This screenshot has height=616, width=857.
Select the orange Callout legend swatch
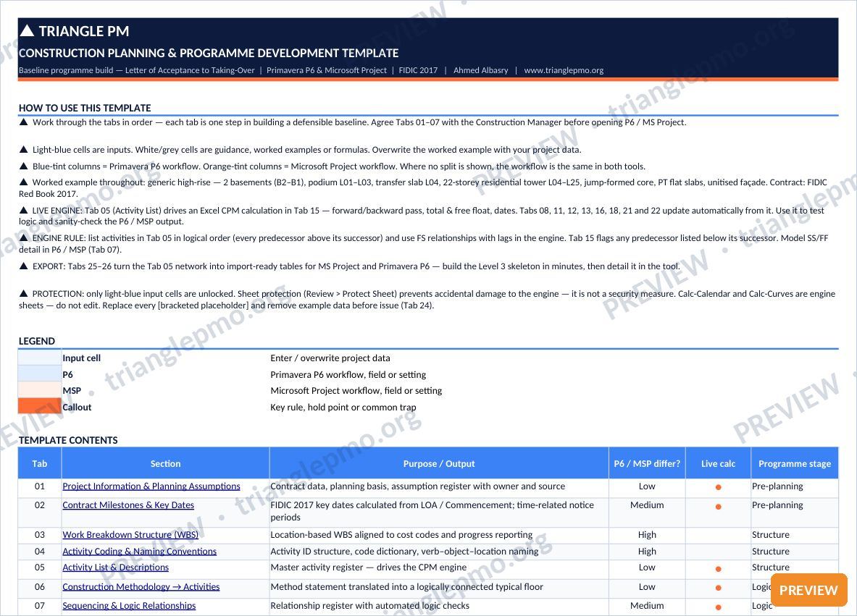(x=39, y=406)
